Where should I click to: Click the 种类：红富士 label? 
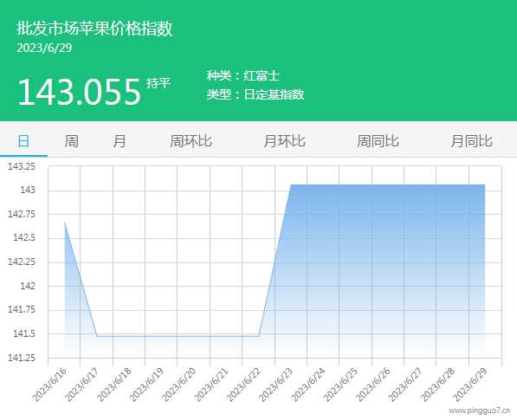(243, 76)
